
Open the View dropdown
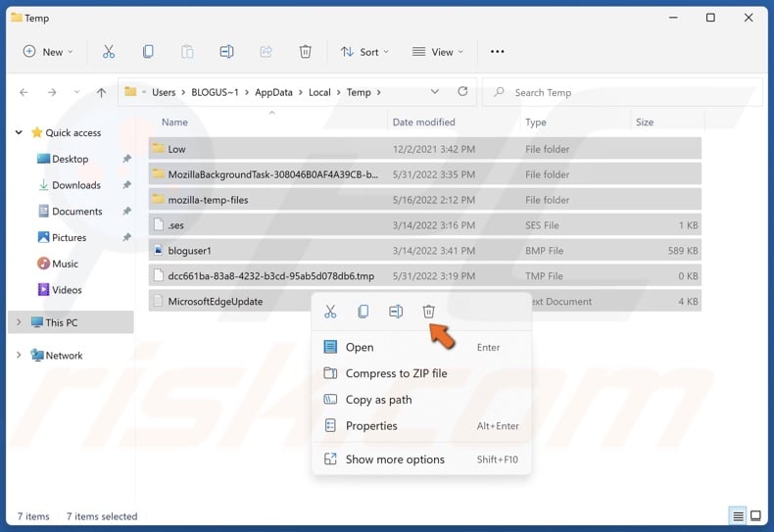click(x=438, y=52)
